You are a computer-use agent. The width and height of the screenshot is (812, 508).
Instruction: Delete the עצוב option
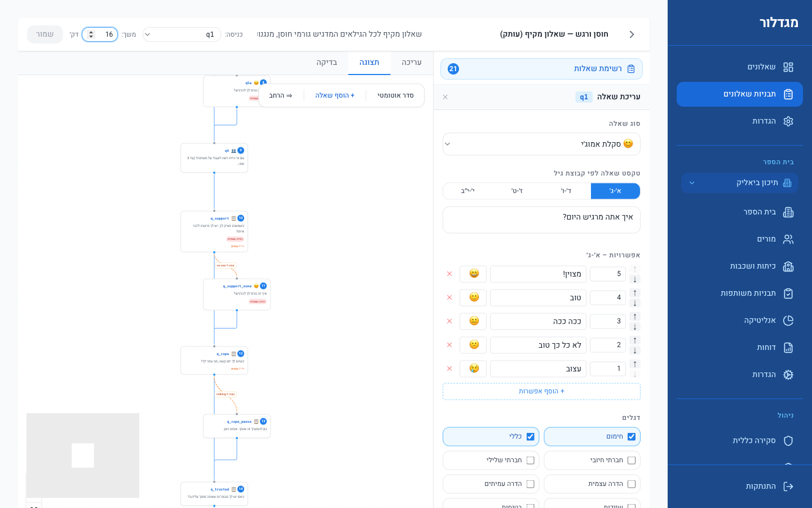click(449, 369)
